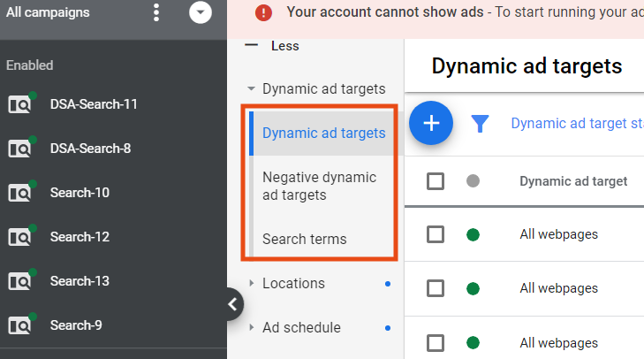Open the Search-12 campaign
This screenshot has height=359, width=644.
coord(80,237)
